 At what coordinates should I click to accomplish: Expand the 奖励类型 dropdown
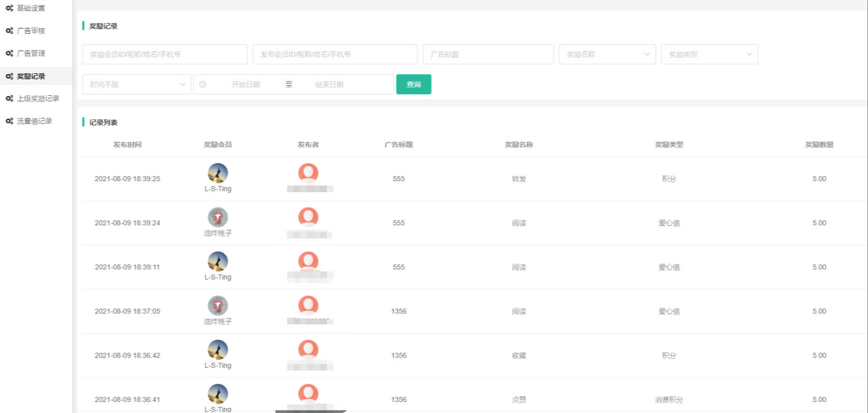709,55
